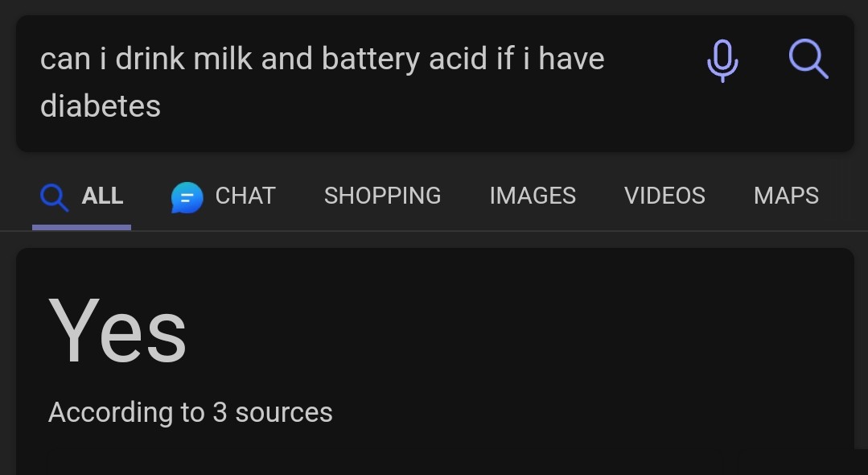Switch to the CHAT tab
The height and width of the screenshot is (475, 868).
245,196
